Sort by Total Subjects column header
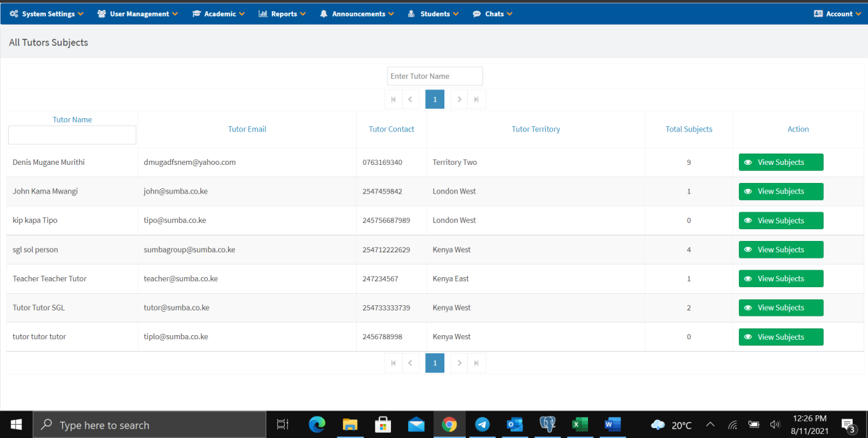Image resolution: width=868 pixels, height=438 pixels. [688, 130]
